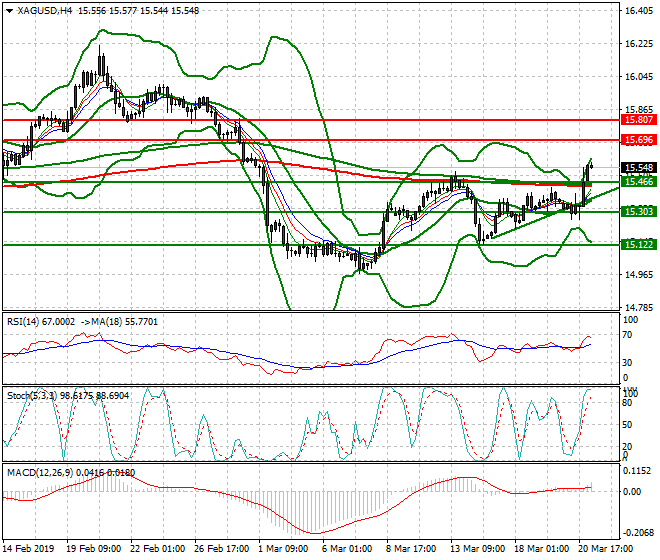The height and width of the screenshot is (560, 660).
Task: Click the black 15.548 current price tag
Action: pyautogui.click(x=637, y=168)
